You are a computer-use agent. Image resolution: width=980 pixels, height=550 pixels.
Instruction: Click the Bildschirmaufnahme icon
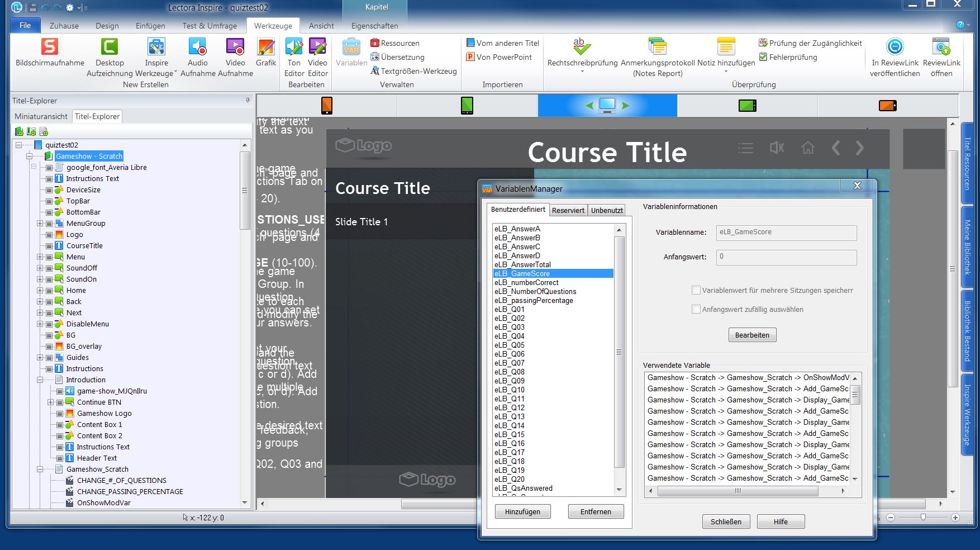coord(50,47)
